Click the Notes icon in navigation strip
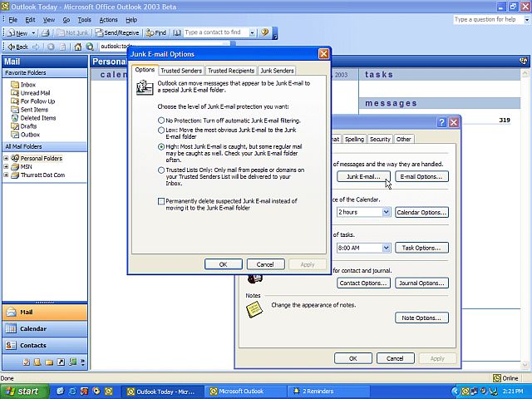The image size is (532, 399). coord(37,362)
